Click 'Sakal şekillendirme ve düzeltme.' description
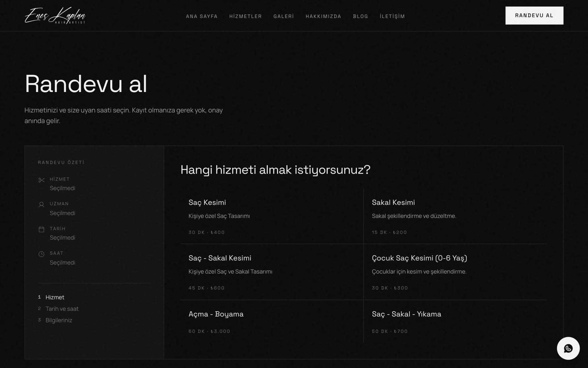This screenshot has height=368, width=588. pos(414,216)
